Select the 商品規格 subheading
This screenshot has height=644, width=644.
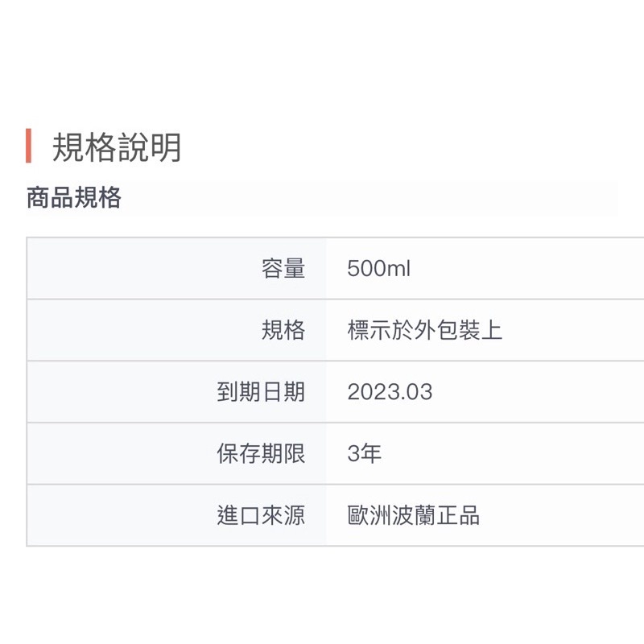click(74, 197)
